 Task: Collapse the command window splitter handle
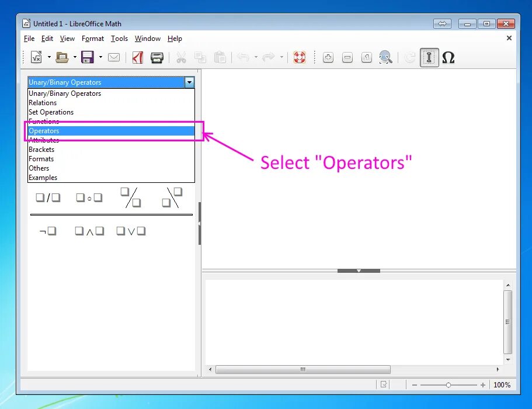point(359,271)
